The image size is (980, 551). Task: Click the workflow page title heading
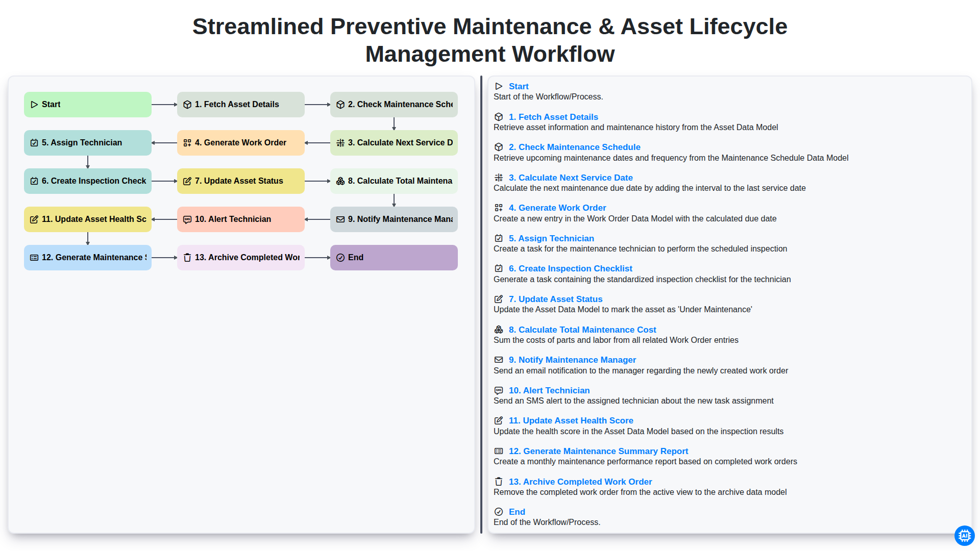point(490,40)
